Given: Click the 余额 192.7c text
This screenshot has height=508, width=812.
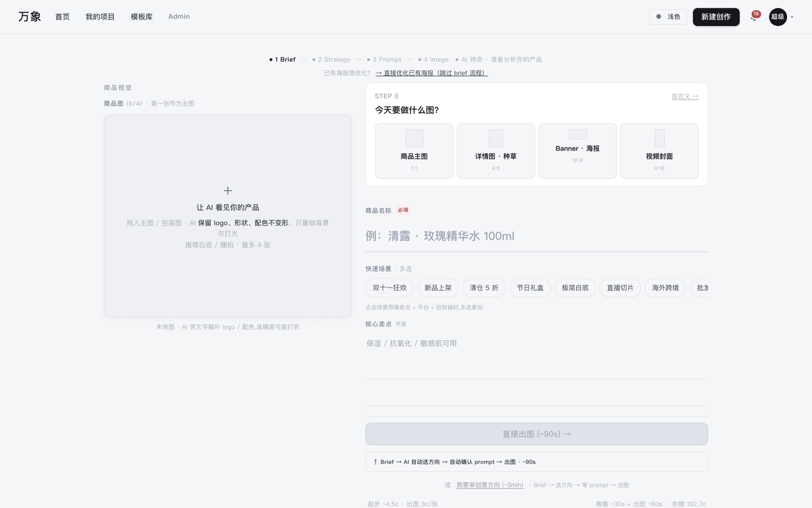Looking at the screenshot, I should pyautogui.click(x=689, y=504).
